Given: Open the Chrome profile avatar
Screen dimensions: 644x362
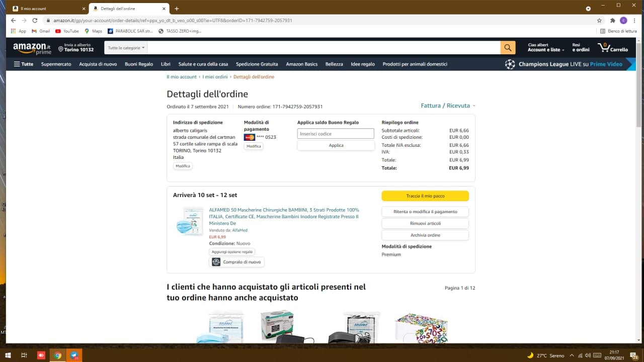Looking at the screenshot, I should 623,21.
